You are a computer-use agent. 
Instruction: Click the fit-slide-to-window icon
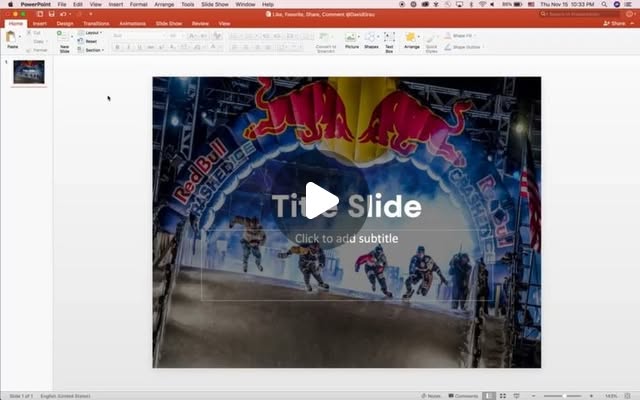[628, 396]
